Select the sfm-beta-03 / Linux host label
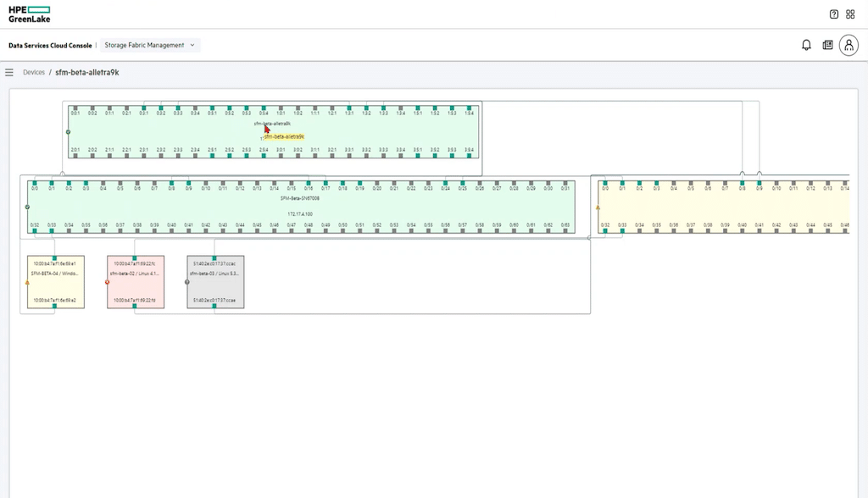This screenshot has height=498, width=868. coord(214,274)
